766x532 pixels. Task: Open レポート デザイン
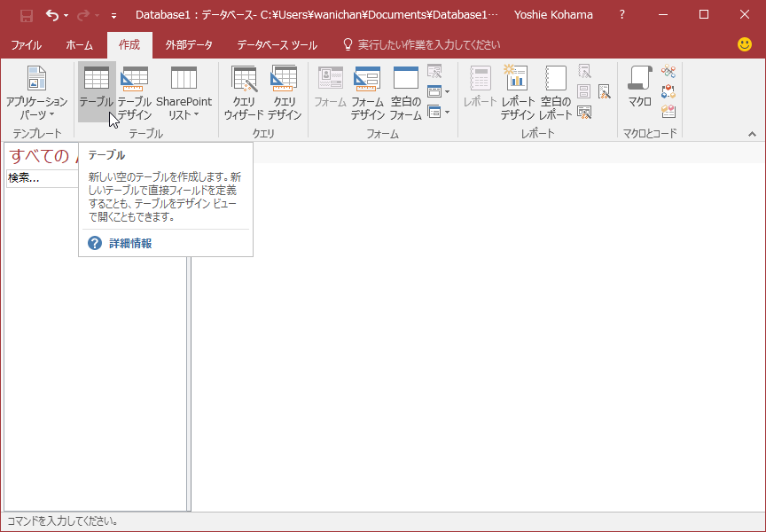coord(518,93)
